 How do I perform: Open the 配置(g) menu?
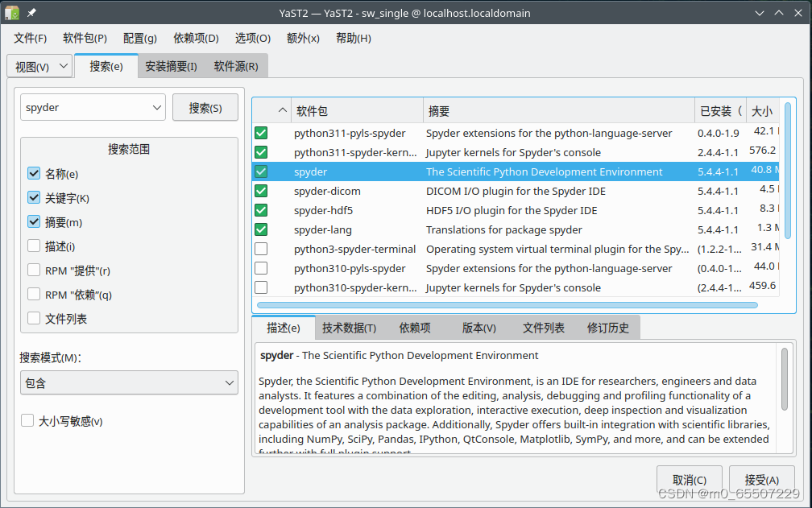(140, 39)
